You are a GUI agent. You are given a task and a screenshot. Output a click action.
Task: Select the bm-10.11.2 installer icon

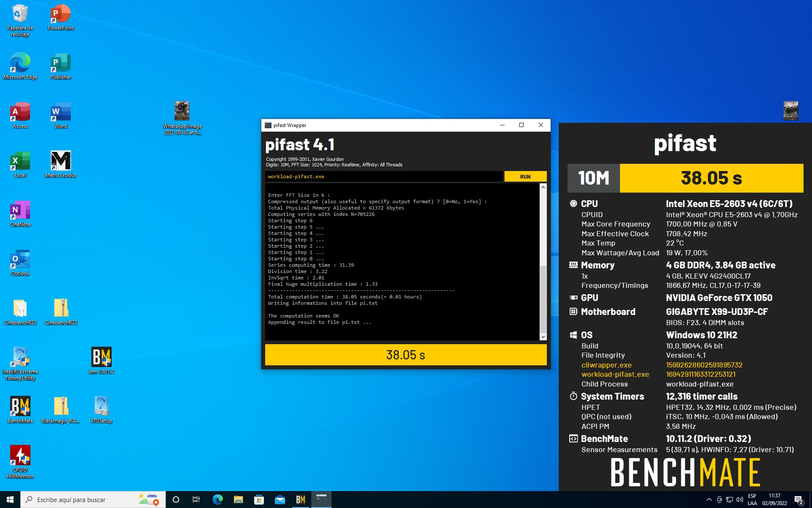pyautogui.click(x=101, y=360)
